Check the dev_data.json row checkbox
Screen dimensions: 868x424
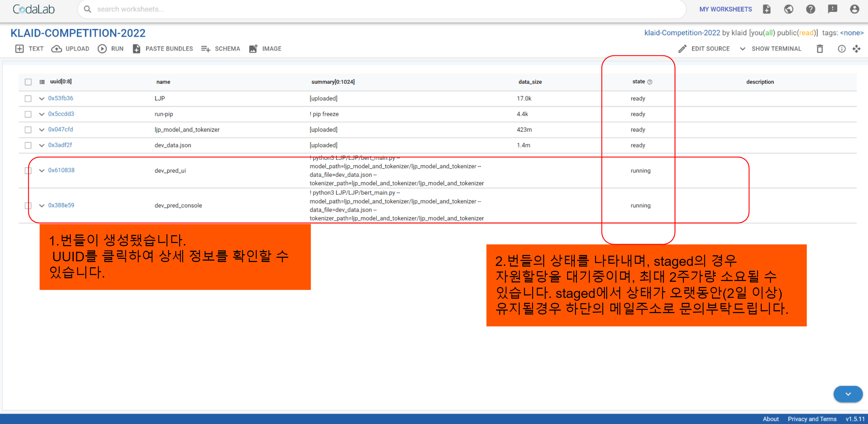click(x=28, y=145)
